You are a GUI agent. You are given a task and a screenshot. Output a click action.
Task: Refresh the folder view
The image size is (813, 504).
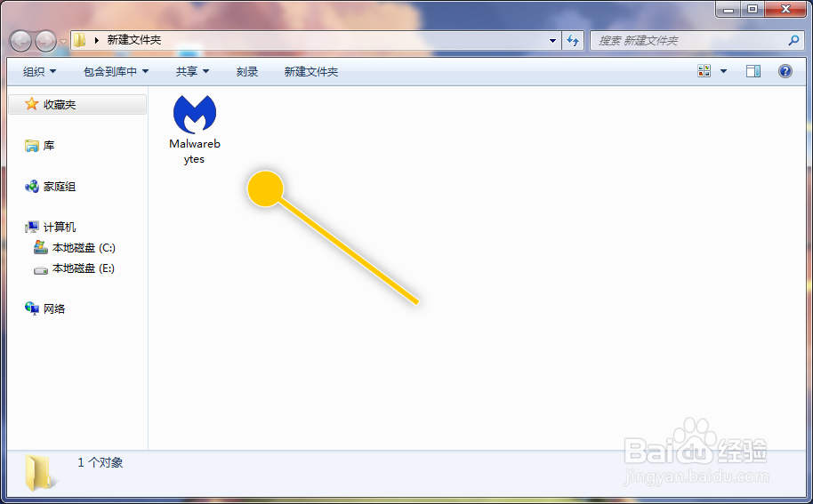coord(573,40)
